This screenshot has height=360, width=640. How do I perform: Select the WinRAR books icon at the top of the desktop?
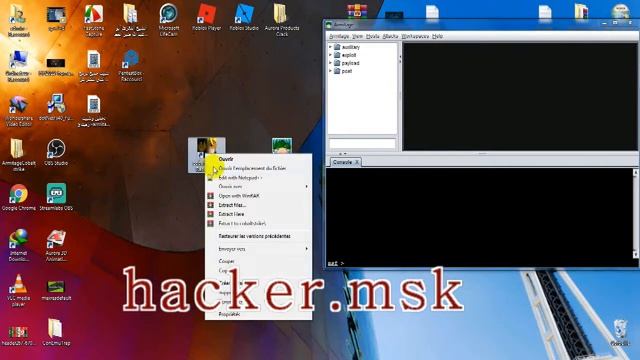(357, 11)
